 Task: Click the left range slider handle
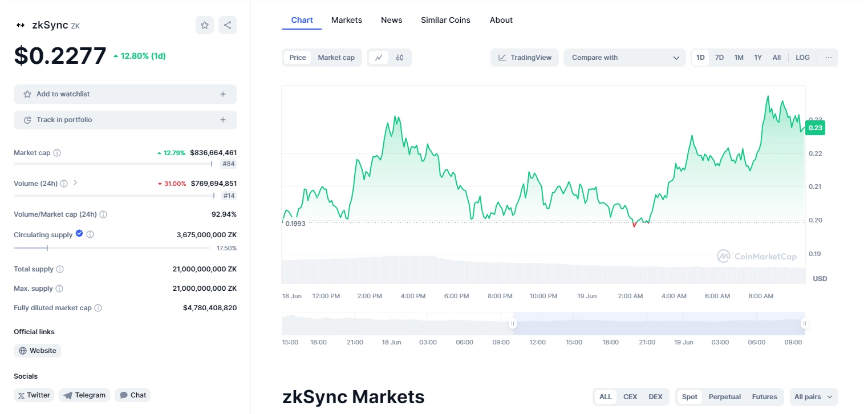click(513, 323)
